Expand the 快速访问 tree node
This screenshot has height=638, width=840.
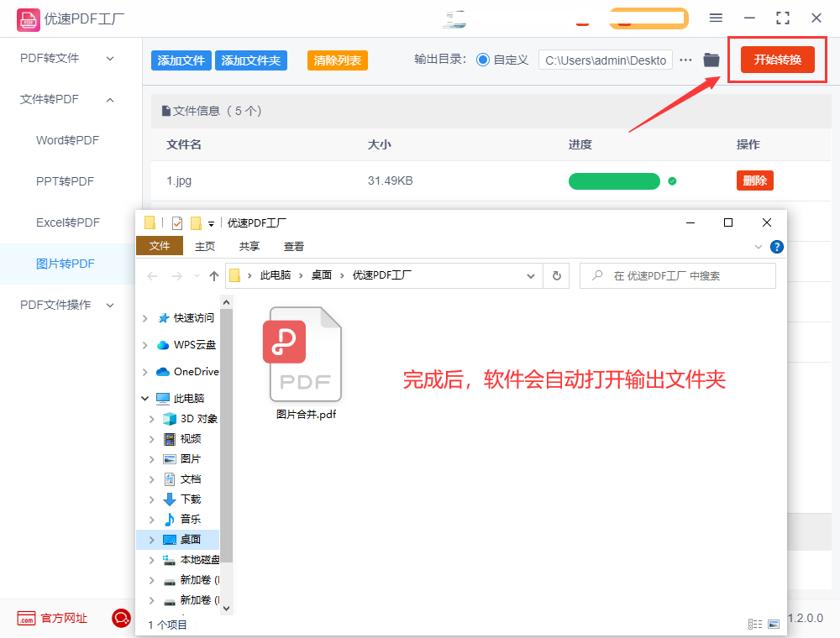(144, 318)
